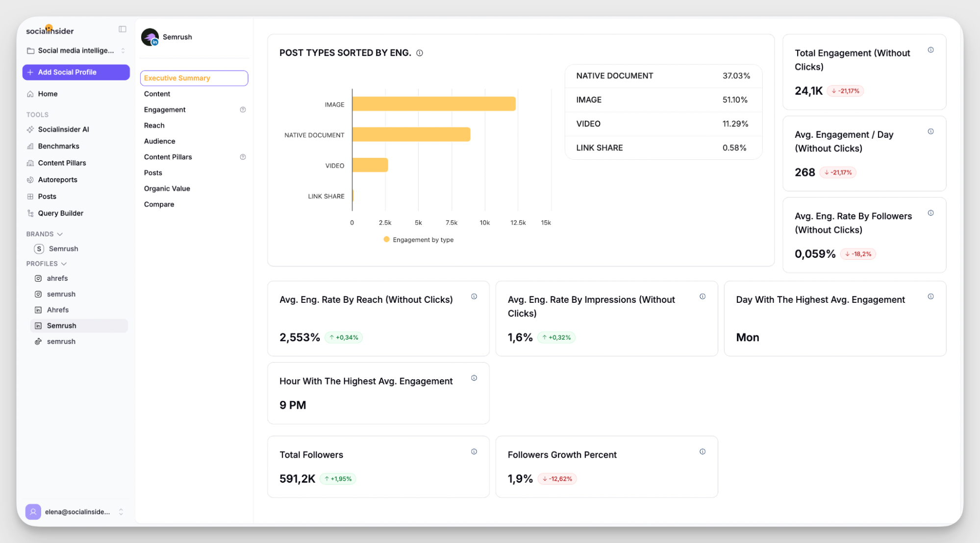
Task: Click the Semrush profile avatar
Action: (150, 37)
